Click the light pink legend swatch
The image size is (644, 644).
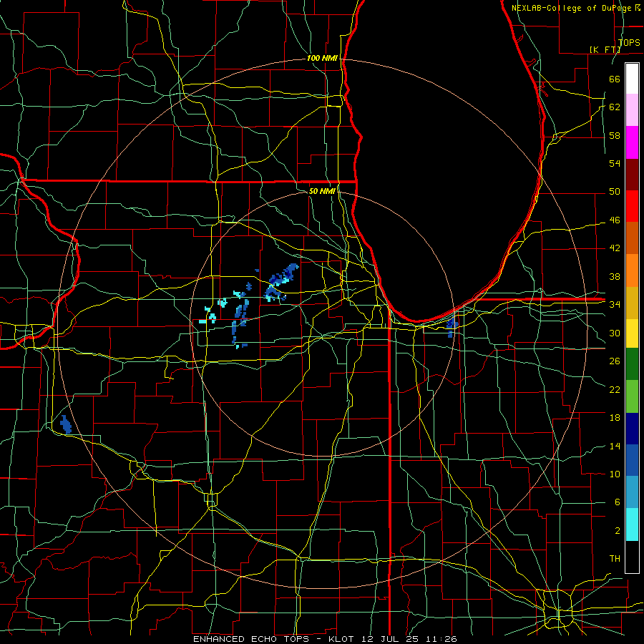coord(632,110)
